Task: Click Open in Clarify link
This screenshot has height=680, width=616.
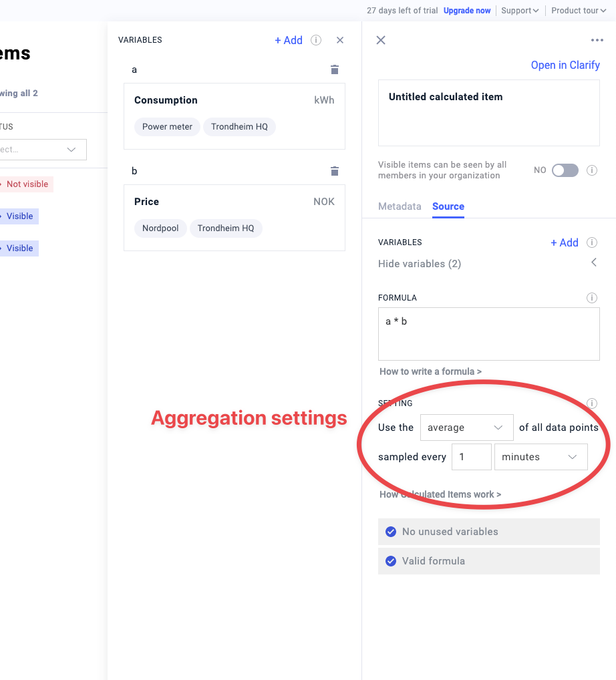Action: pyautogui.click(x=565, y=65)
